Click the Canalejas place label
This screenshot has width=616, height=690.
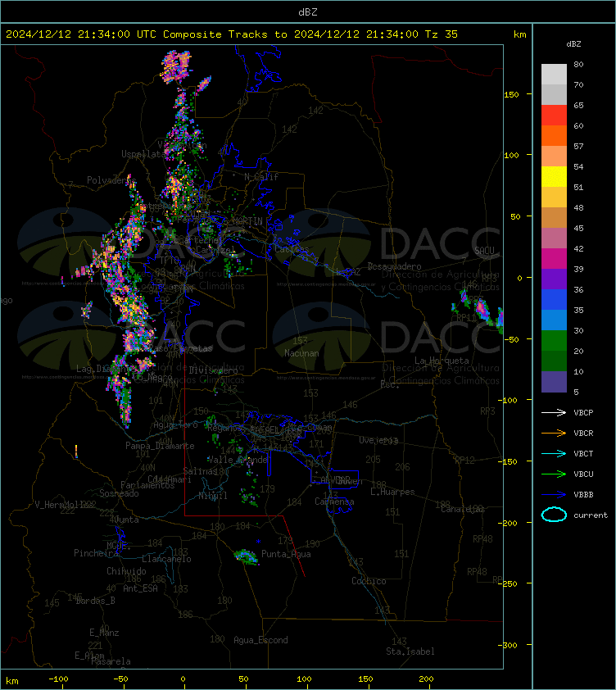(462, 509)
